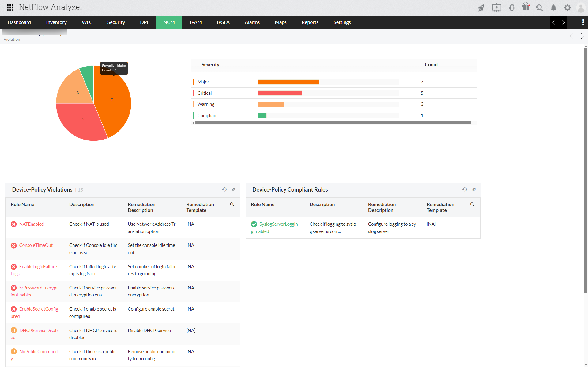Open the search icon in the top bar

click(x=540, y=8)
